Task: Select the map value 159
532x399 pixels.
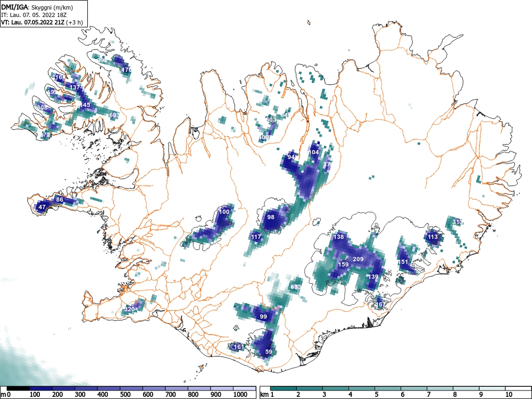Action: [343, 264]
